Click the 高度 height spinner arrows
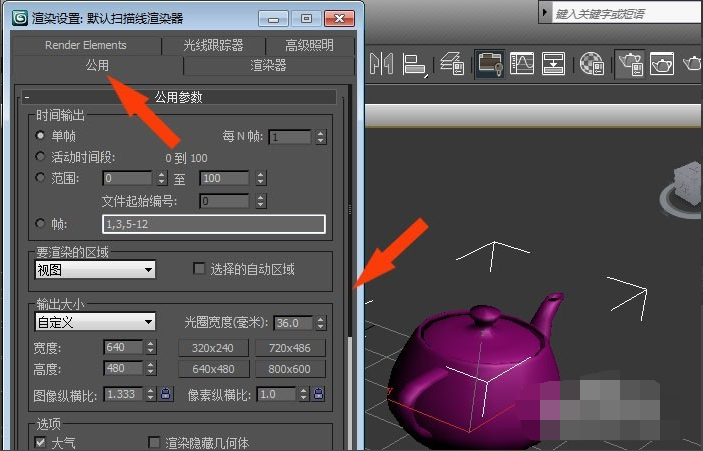 pos(151,369)
